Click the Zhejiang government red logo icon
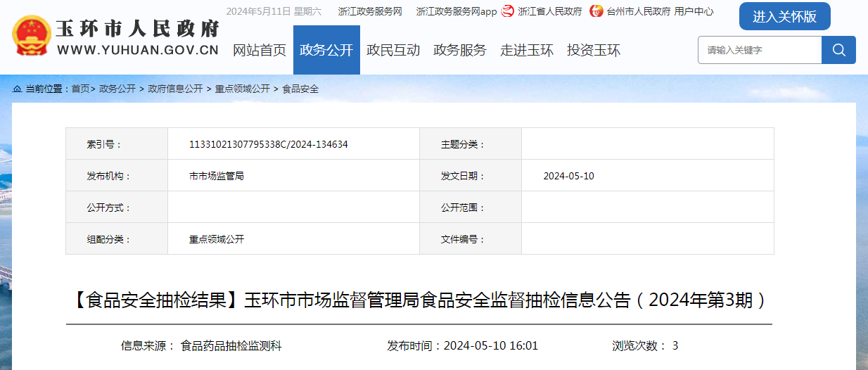Screen dimensions: 868x370 [x=508, y=11]
